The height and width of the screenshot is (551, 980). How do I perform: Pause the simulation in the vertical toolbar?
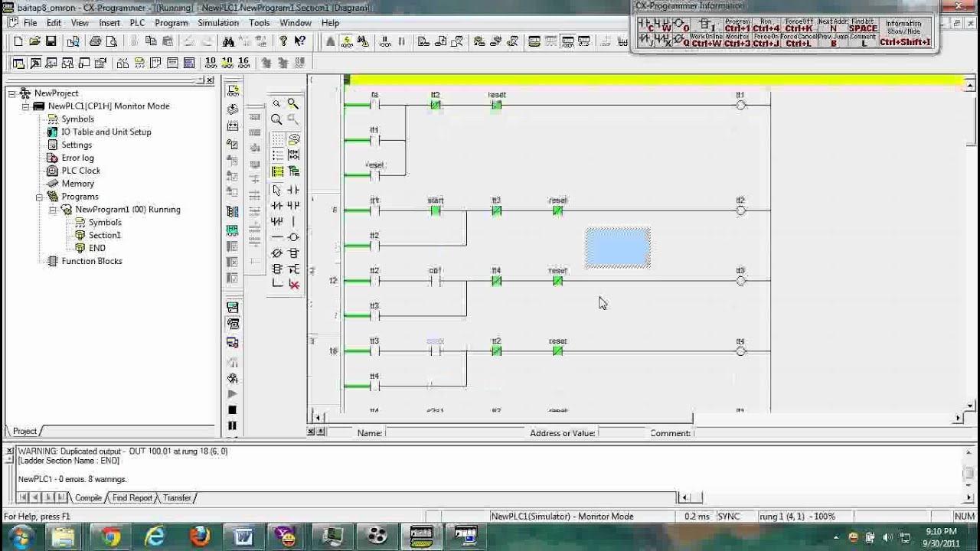(233, 426)
